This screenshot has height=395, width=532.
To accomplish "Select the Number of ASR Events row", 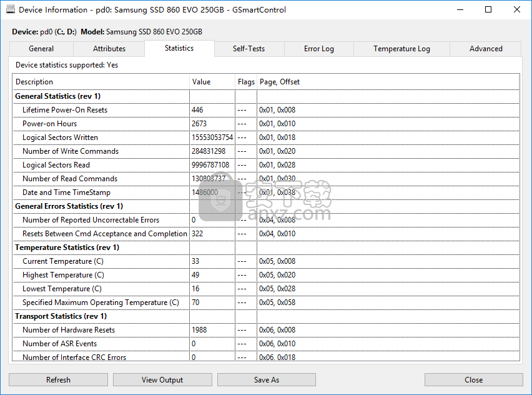I will (266, 344).
